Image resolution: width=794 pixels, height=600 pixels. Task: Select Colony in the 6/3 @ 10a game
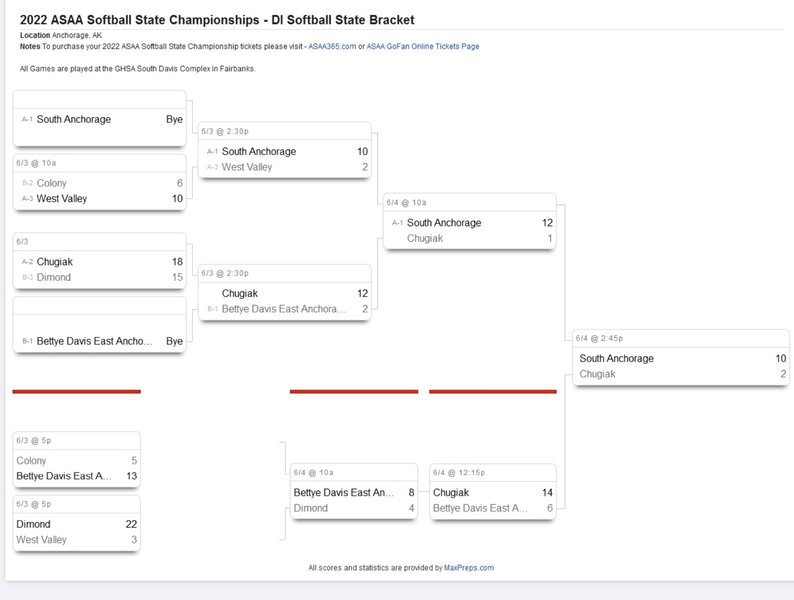52,184
